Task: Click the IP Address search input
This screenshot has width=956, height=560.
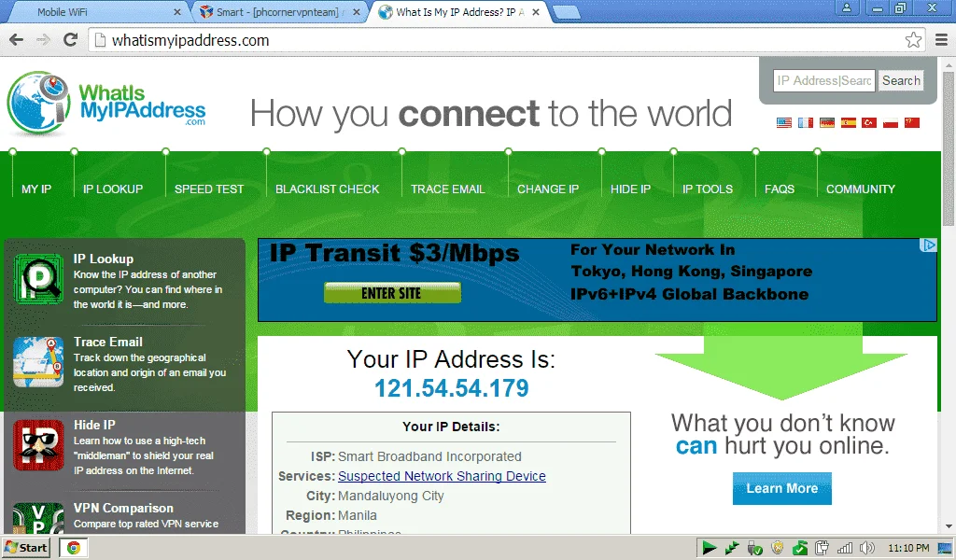Action: tap(824, 80)
